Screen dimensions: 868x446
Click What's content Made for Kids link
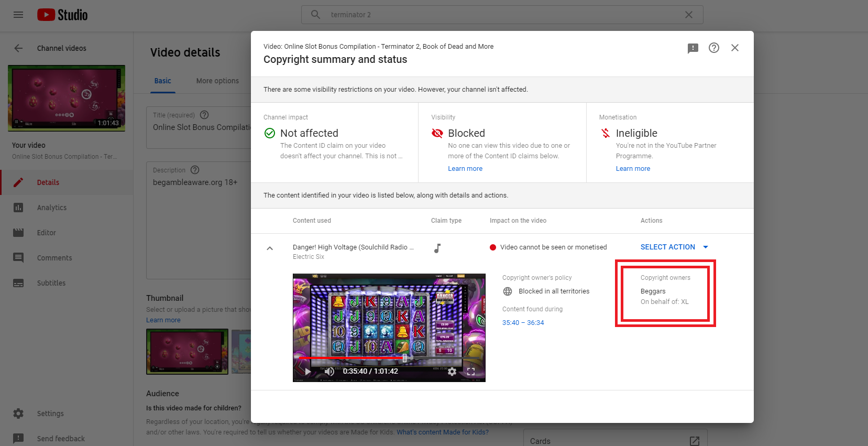tap(443, 432)
